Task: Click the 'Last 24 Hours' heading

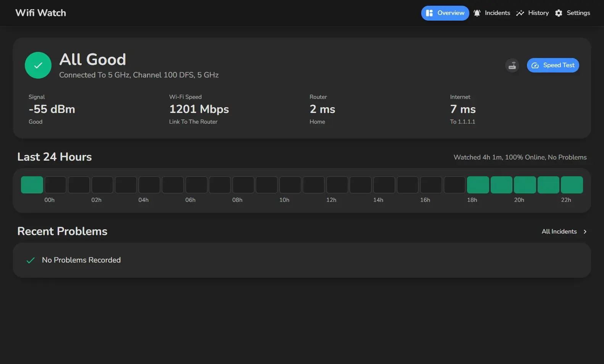Action: (55, 157)
